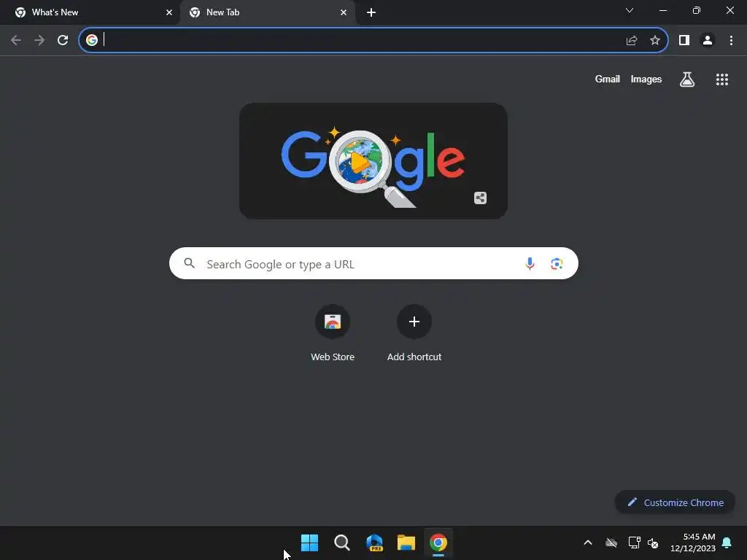Reload the current page

(63, 41)
